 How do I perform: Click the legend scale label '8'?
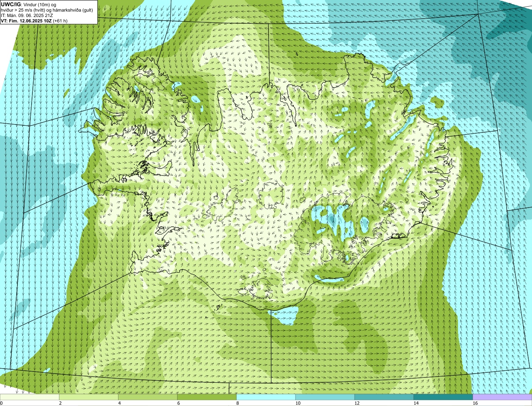tap(238, 403)
